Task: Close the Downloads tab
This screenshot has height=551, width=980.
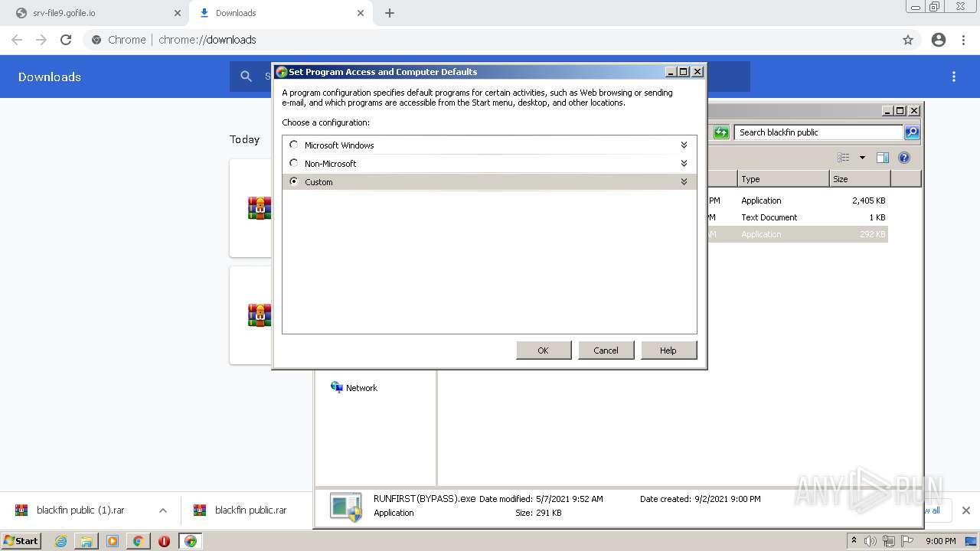Action: click(361, 13)
